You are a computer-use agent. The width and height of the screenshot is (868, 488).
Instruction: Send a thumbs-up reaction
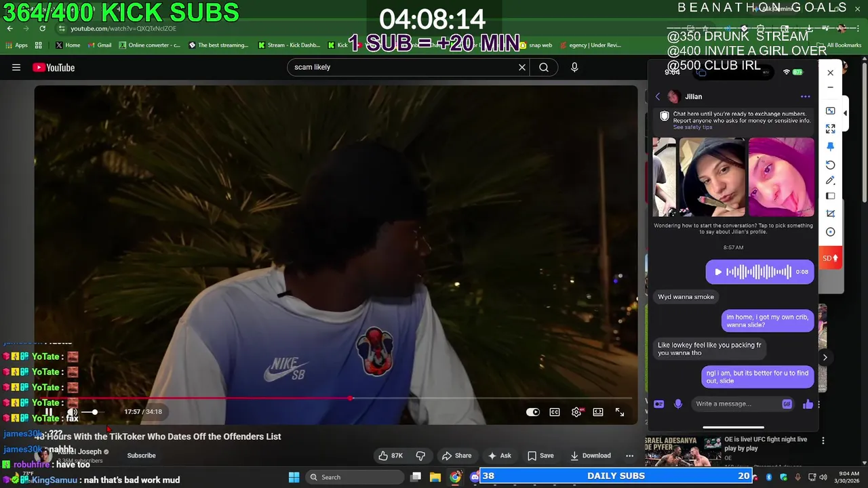pyautogui.click(x=808, y=404)
